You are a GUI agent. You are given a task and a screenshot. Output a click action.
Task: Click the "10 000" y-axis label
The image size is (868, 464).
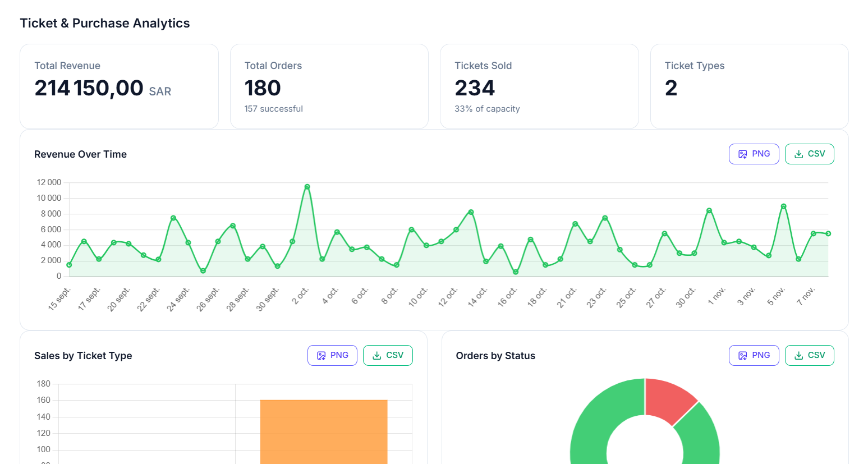coord(49,198)
